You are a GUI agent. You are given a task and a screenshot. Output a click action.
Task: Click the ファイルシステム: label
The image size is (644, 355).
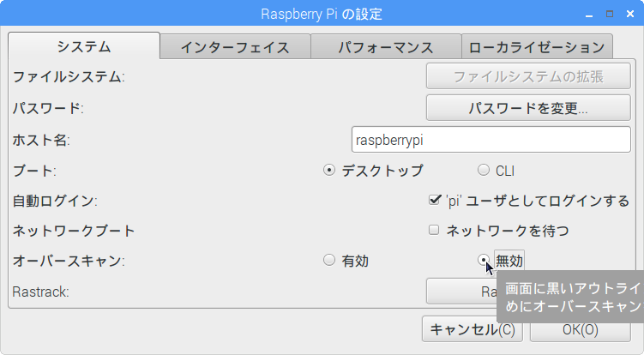[x=69, y=77]
